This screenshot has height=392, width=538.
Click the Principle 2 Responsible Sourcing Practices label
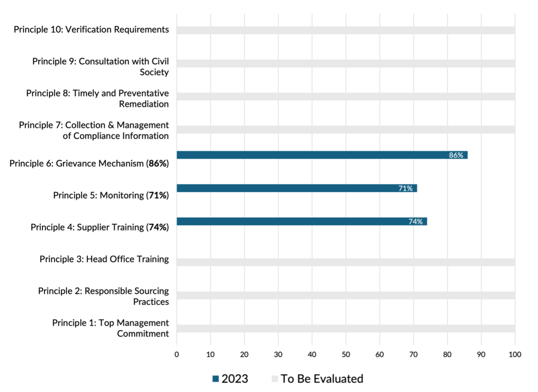pos(103,296)
